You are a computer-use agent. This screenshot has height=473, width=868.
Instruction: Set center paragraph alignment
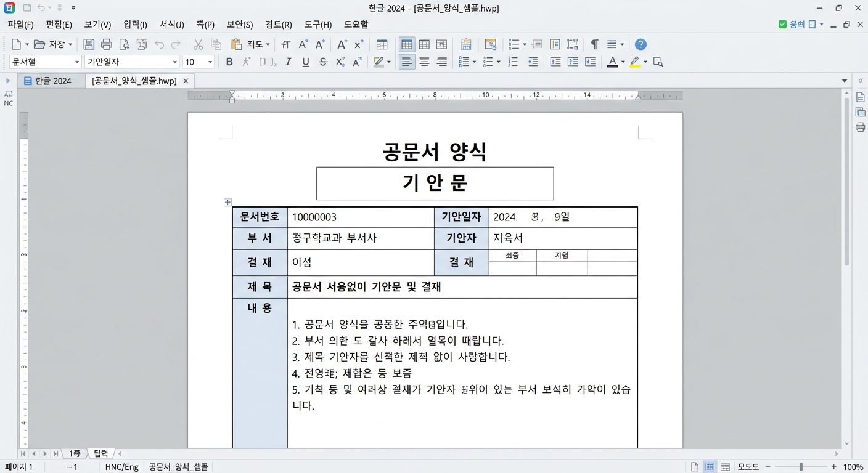(424, 62)
